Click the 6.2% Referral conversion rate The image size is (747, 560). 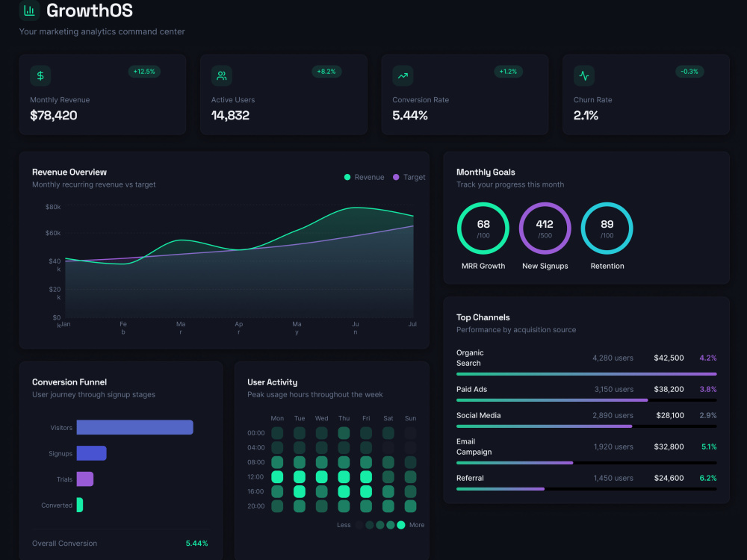tap(708, 478)
